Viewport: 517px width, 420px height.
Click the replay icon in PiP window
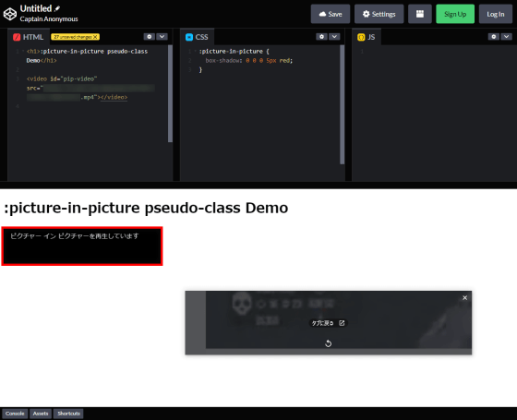(328, 343)
